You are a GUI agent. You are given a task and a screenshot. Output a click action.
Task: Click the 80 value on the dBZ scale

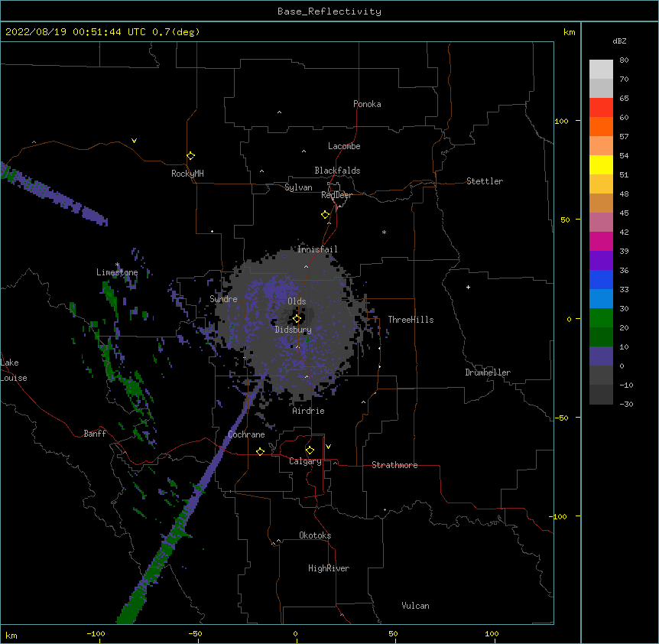coord(624,60)
